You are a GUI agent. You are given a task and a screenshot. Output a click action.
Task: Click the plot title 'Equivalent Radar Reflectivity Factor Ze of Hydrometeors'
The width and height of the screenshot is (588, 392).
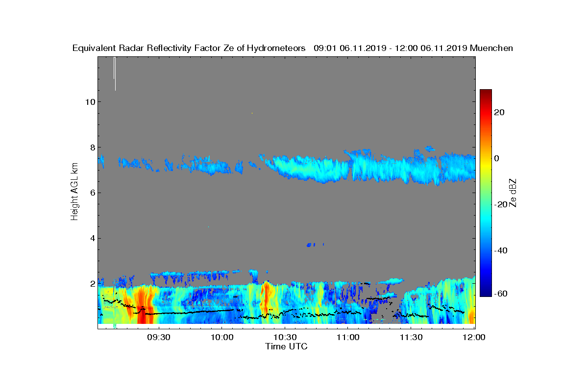(189, 48)
